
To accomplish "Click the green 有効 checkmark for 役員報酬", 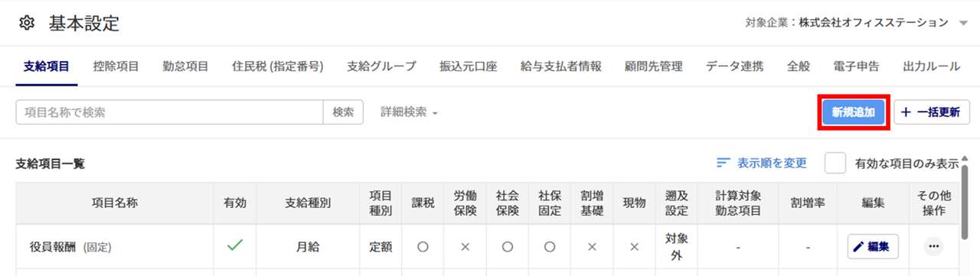I will point(235,245).
